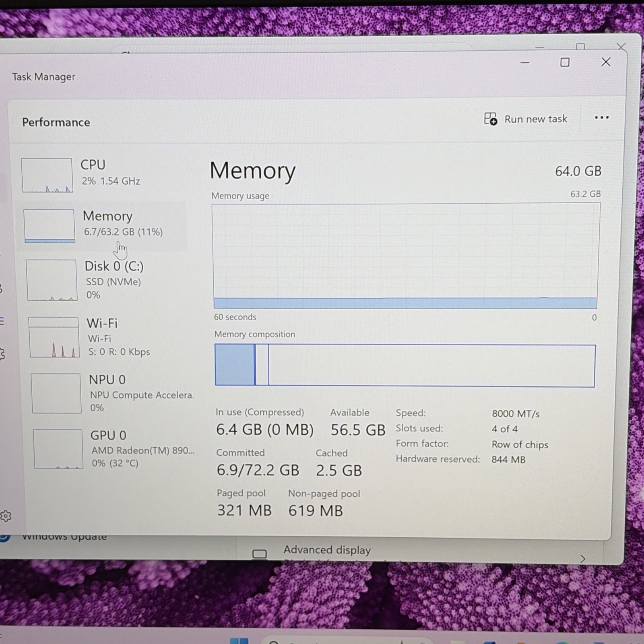The image size is (644, 644).
Task: Click the S: 0 R: 0 Kbps reading
Action: click(x=119, y=352)
